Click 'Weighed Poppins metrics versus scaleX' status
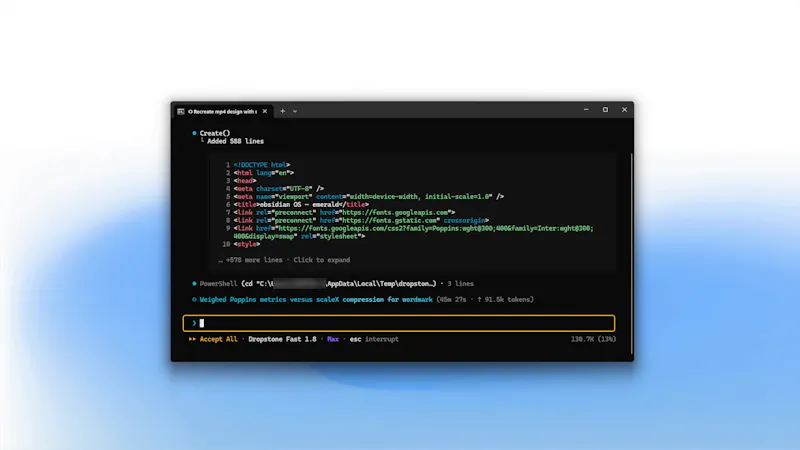This screenshot has height=450, width=800. [316, 299]
